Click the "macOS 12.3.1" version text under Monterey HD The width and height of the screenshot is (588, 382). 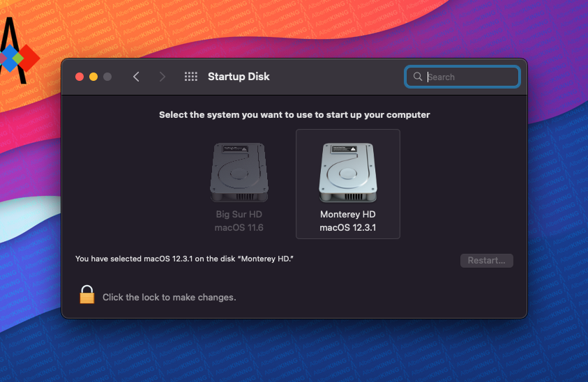(x=347, y=227)
